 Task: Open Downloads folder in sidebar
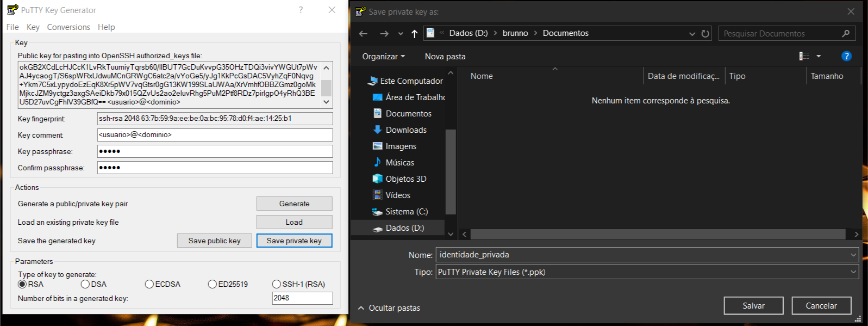405,130
